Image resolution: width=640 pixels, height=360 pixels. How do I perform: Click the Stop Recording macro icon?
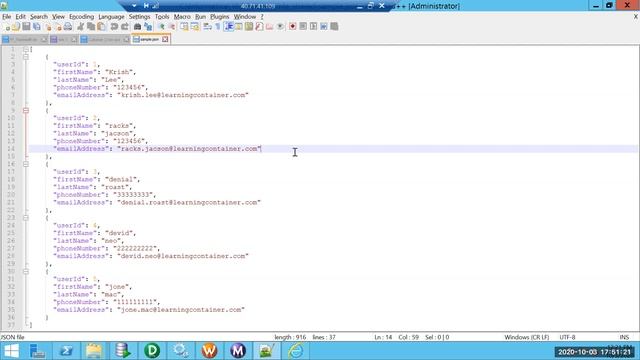point(303,27)
